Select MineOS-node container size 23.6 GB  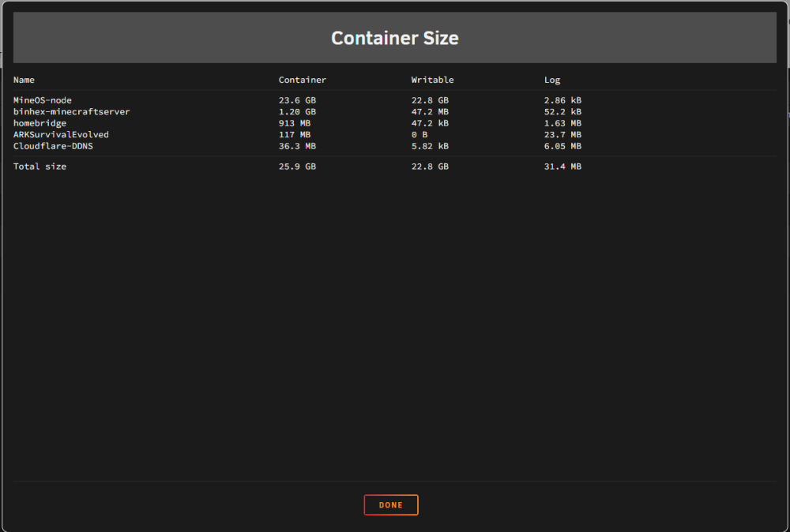click(x=297, y=100)
